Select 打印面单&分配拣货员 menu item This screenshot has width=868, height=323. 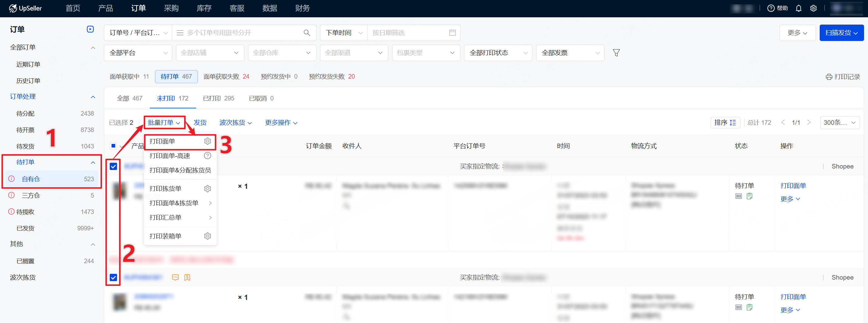coord(180,170)
